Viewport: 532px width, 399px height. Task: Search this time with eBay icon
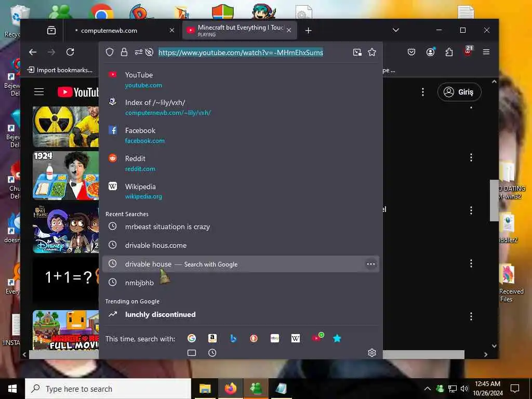point(275,338)
